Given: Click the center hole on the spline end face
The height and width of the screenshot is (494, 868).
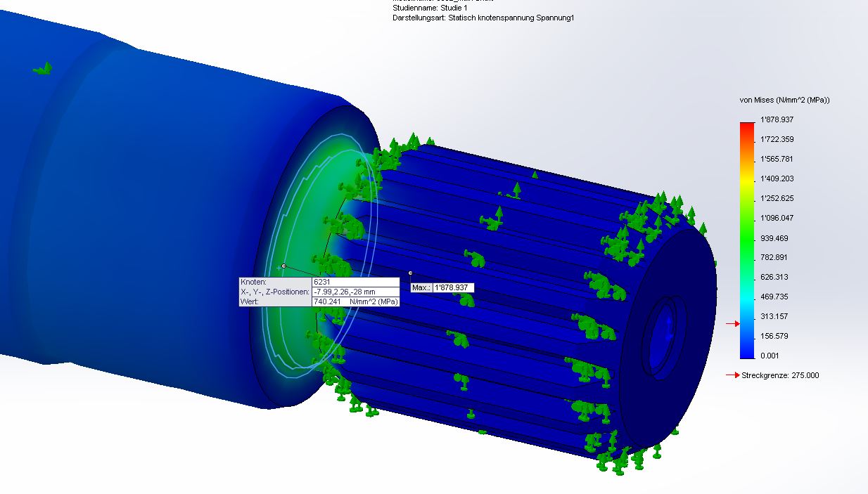Looking at the screenshot, I should pos(664,334).
